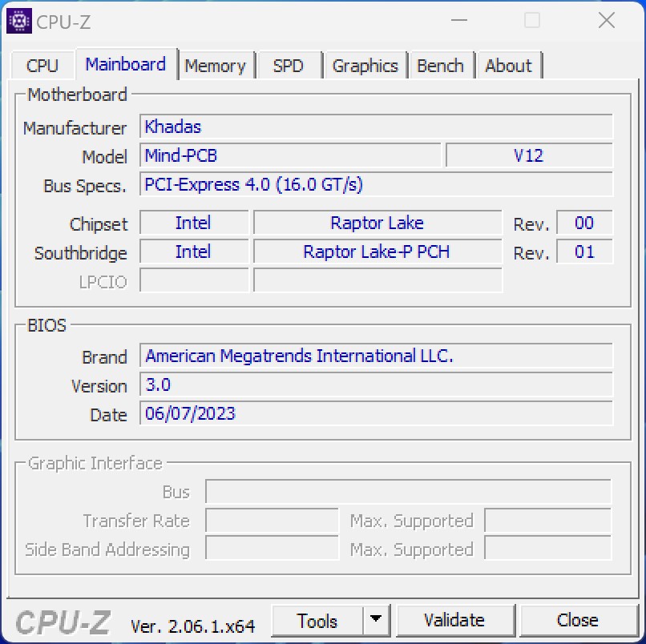Viewport: 646px width, 644px height.
Task: Click the Validate button
Action: [454, 620]
